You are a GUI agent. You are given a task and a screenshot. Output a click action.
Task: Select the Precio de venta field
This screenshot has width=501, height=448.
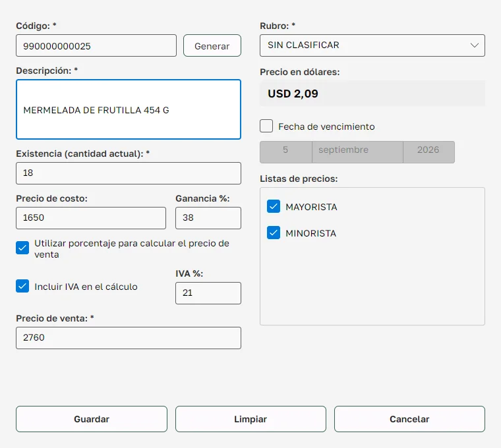coord(129,338)
